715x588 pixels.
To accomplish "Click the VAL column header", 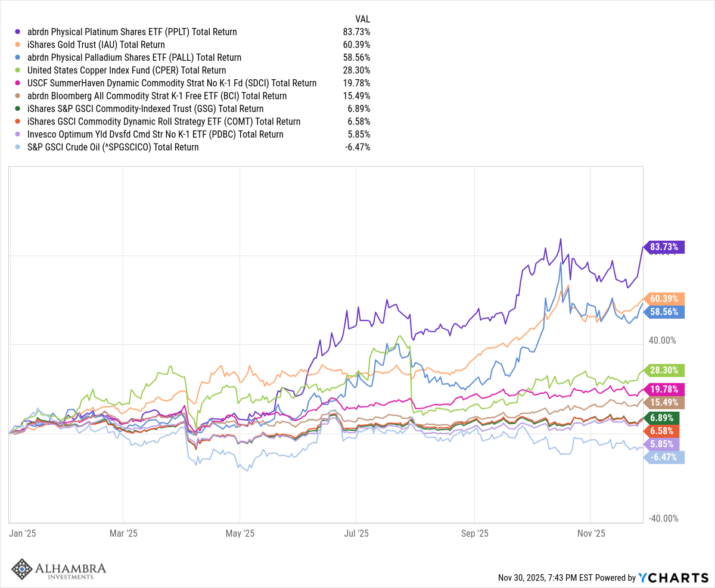I will coord(362,19).
